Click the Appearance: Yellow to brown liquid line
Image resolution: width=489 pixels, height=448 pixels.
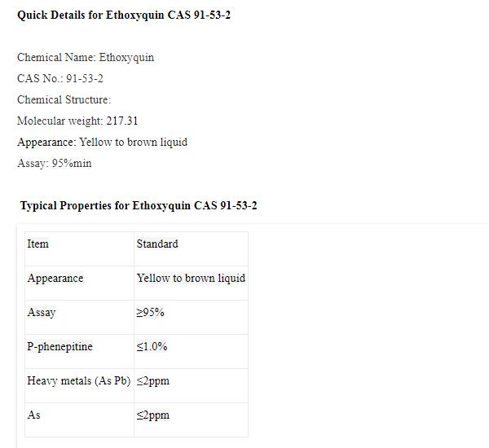click(102, 142)
